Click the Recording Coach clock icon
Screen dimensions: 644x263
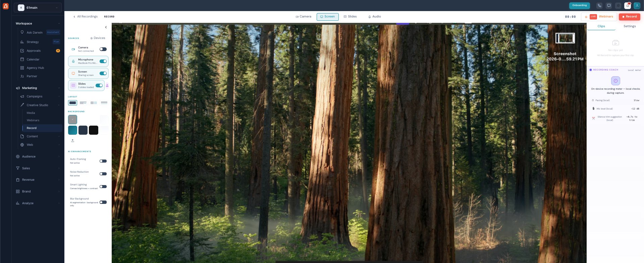(615, 81)
